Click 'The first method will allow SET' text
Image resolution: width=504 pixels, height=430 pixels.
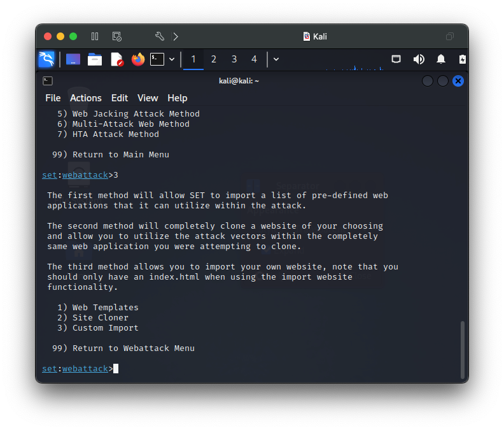[126, 196]
